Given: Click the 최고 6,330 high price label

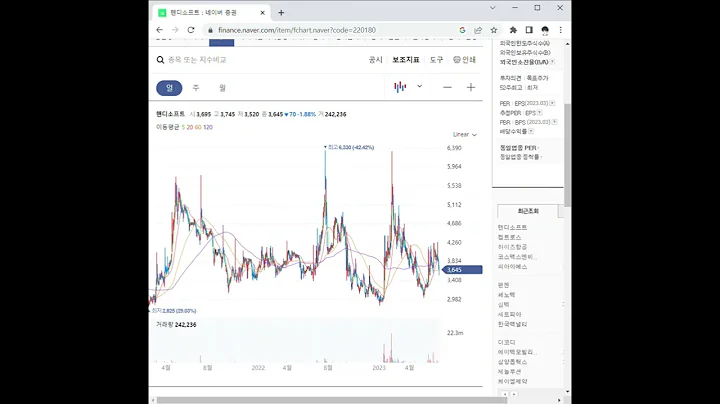Looking at the screenshot, I should coord(349,147).
